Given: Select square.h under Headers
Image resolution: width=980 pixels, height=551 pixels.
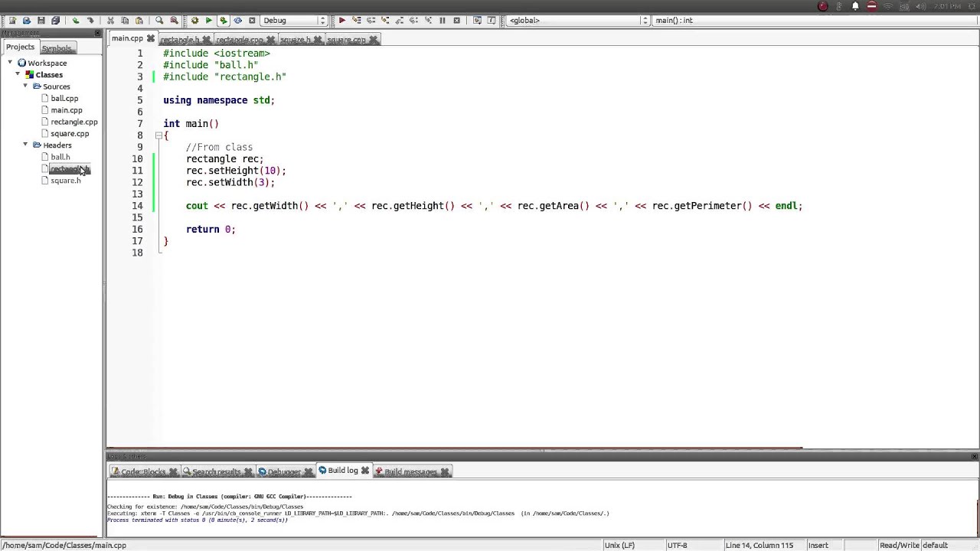Looking at the screenshot, I should pos(66,181).
